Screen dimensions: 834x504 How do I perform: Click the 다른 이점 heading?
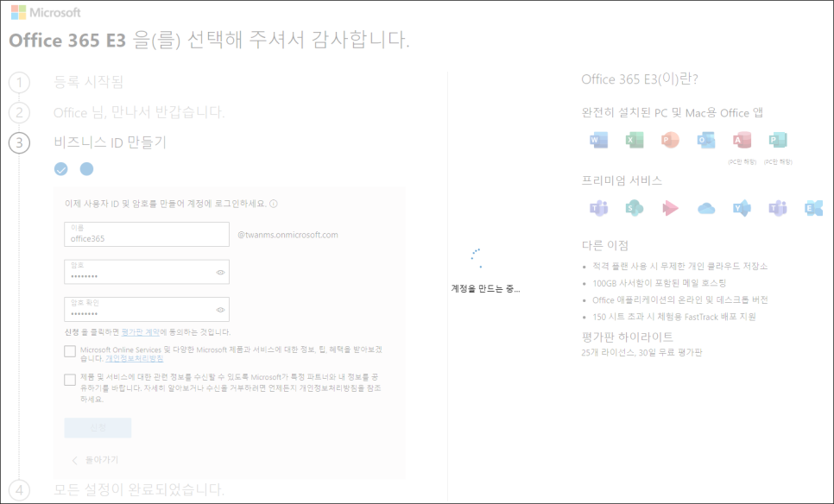pos(605,246)
